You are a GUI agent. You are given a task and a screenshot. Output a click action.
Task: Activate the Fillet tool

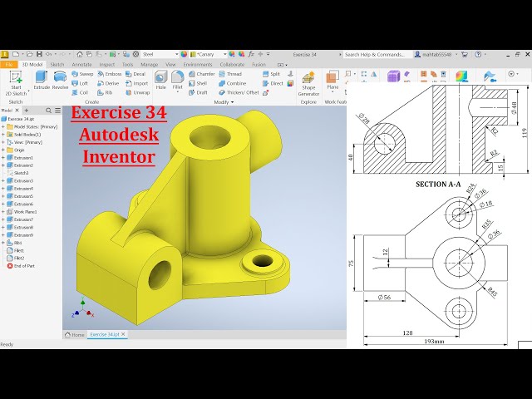(177, 78)
